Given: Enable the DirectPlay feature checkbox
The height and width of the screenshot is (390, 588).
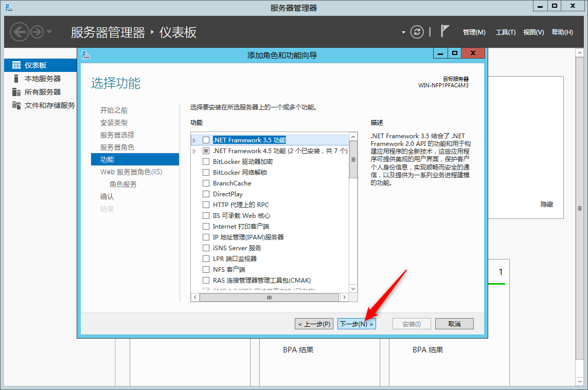Looking at the screenshot, I should click(206, 194).
